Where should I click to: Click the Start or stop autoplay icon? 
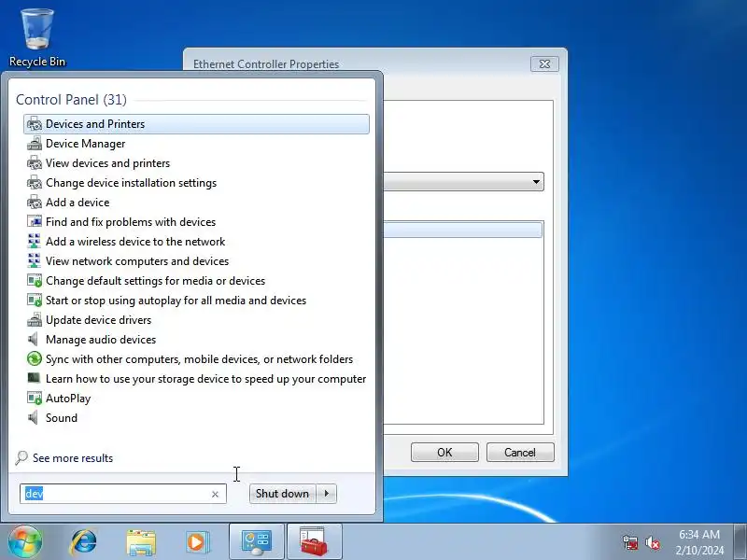(35, 301)
